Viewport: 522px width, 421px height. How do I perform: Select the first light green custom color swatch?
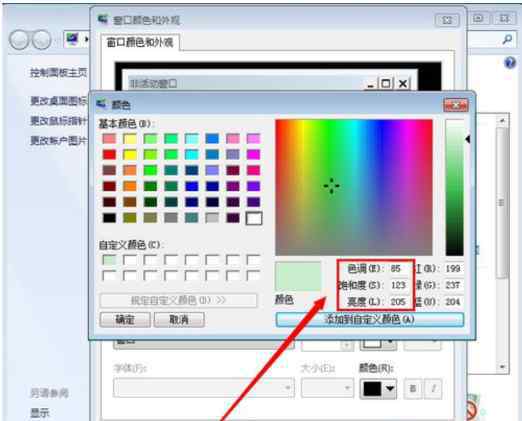pyautogui.click(x=109, y=260)
